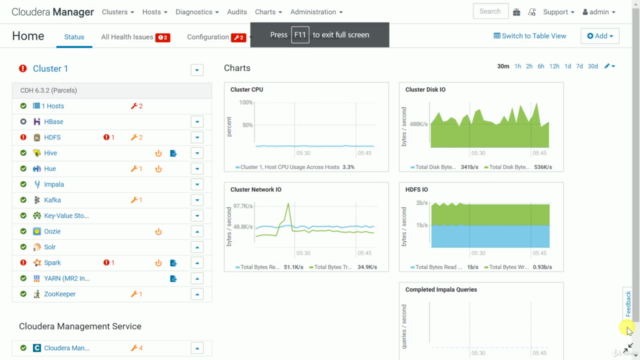Image resolution: width=640 pixels, height=360 pixels.
Task: Click Hue restart needed power icon
Action: pyautogui.click(x=158, y=169)
